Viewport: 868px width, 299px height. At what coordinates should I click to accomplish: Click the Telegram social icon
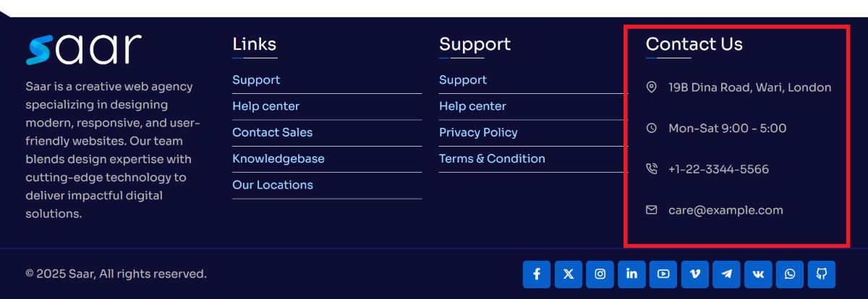[x=727, y=274]
